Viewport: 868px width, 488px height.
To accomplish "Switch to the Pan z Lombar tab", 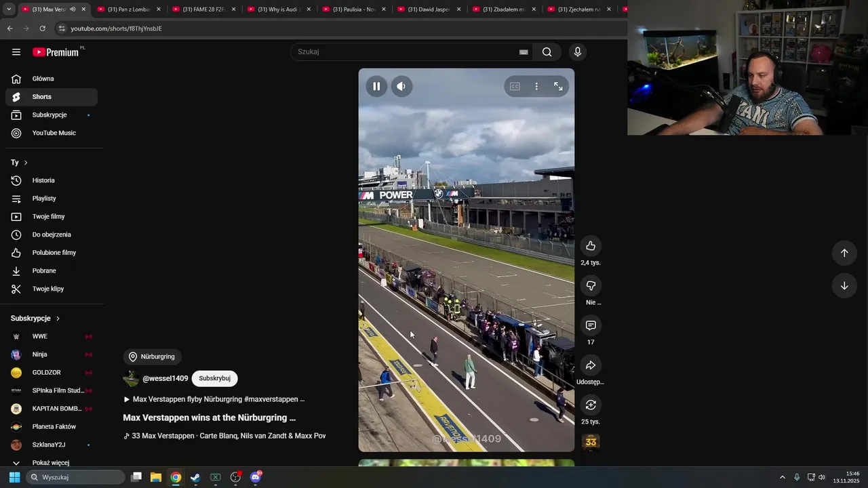I will click(x=129, y=9).
